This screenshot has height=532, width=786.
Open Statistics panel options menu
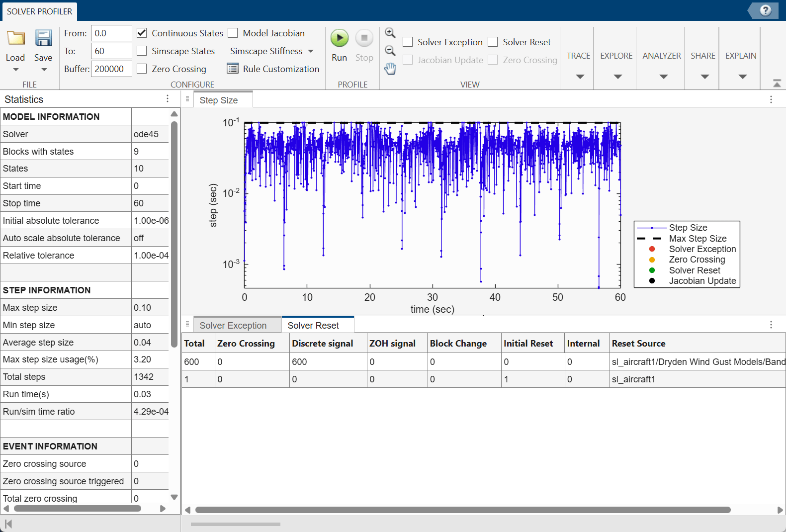coord(168,99)
